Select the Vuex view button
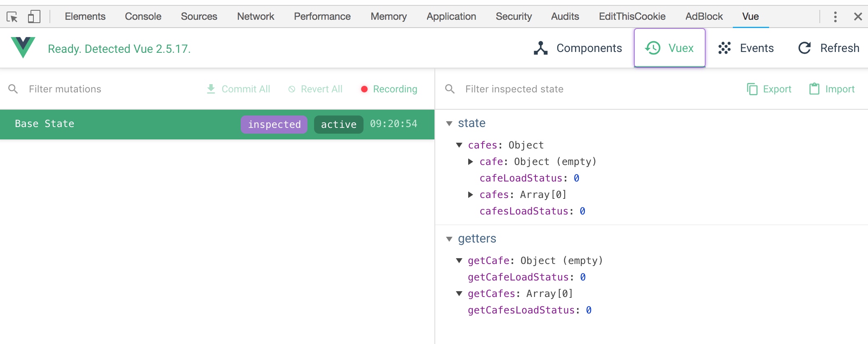Image resolution: width=868 pixels, height=344 pixels. pyautogui.click(x=670, y=48)
